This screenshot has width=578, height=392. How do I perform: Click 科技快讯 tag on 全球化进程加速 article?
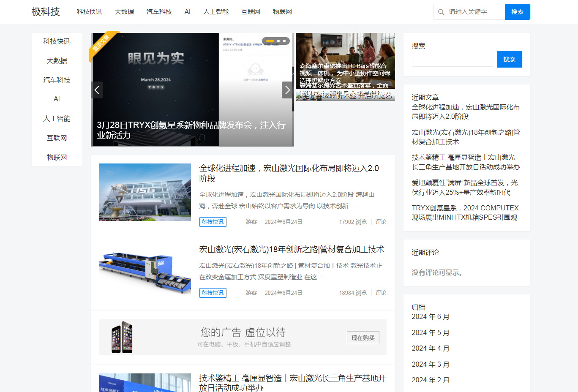tap(213, 222)
